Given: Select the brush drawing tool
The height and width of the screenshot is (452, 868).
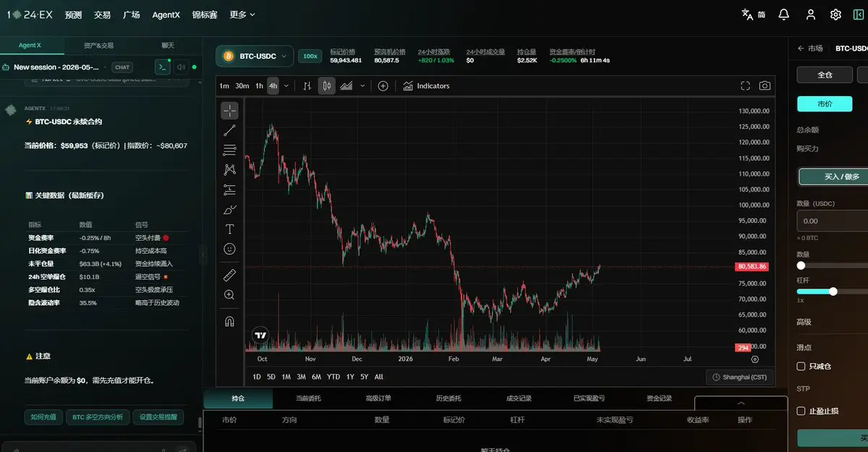Looking at the screenshot, I should tap(229, 210).
